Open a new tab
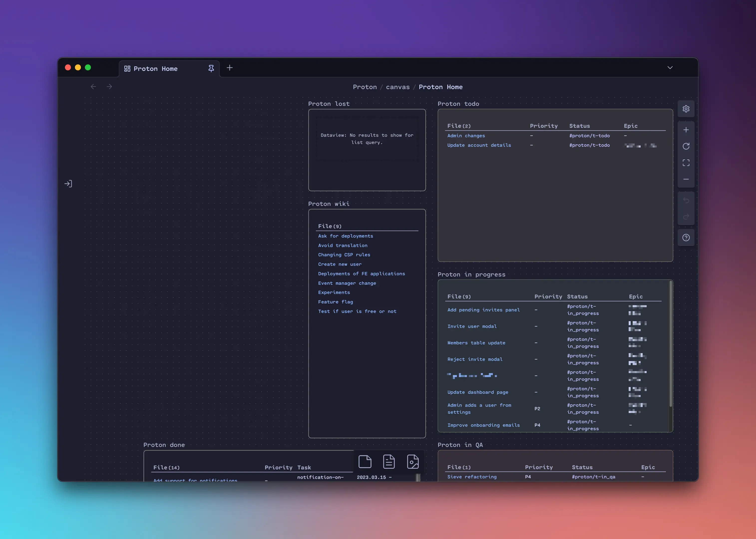This screenshot has width=756, height=539. pyautogui.click(x=229, y=68)
